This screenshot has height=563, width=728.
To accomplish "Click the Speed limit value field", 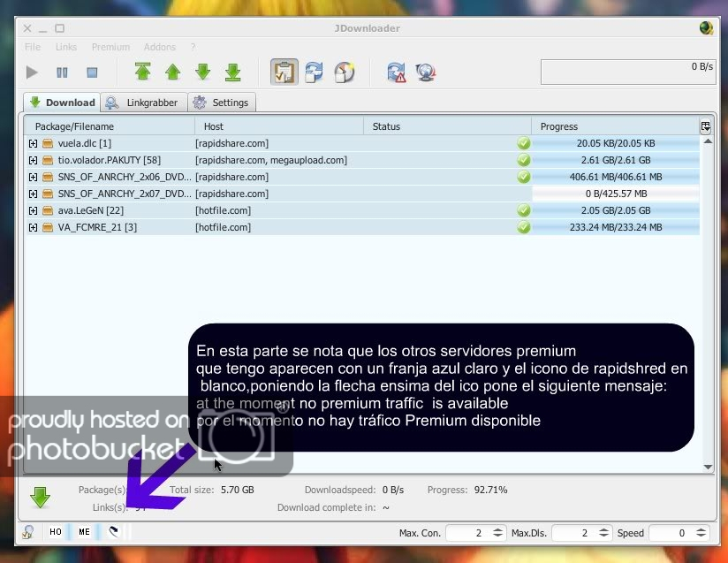I will [671, 533].
